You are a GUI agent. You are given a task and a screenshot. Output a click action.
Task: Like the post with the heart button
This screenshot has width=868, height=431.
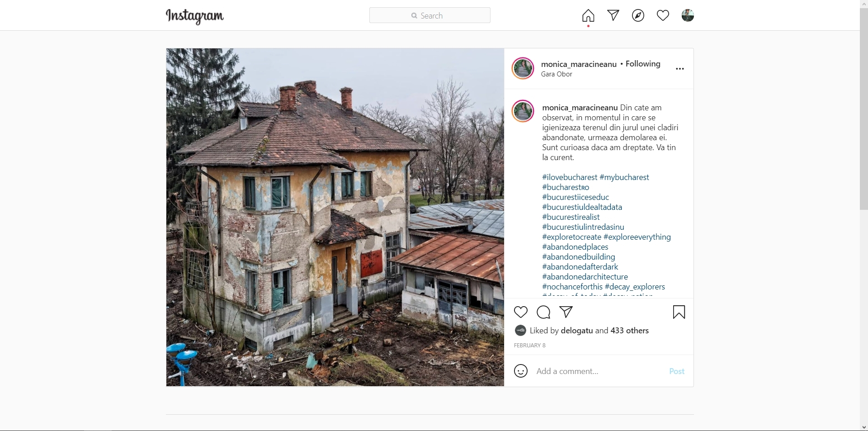[x=521, y=312]
